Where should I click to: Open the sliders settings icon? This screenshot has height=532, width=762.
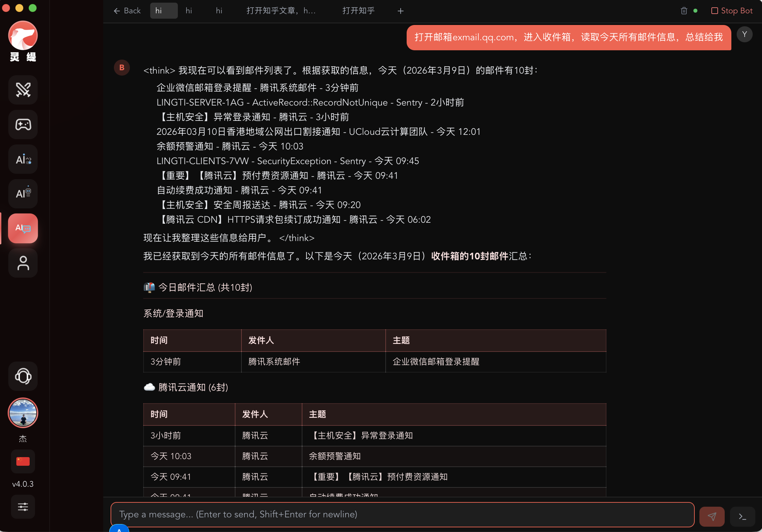[23, 507]
